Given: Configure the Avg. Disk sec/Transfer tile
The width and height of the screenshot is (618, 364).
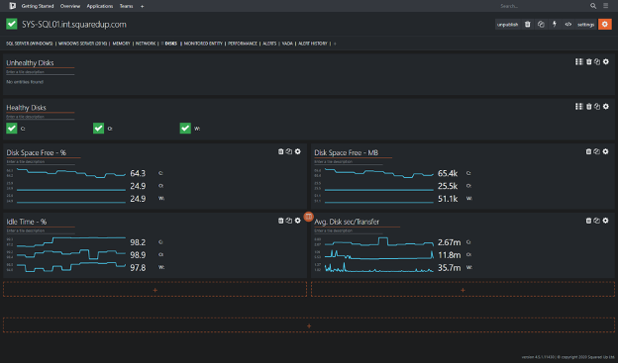Looking at the screenshot, I should click(x=605, y=221).
